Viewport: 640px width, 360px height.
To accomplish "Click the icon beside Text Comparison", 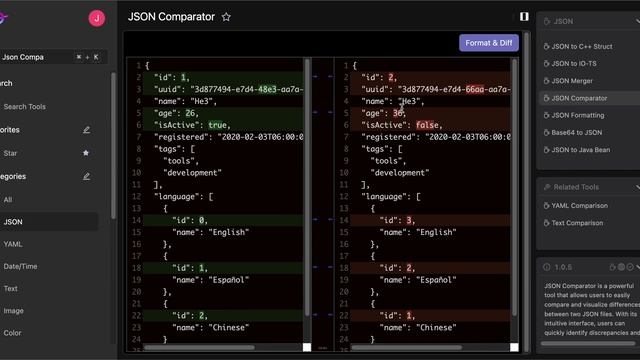I will [x=546, y=223].
